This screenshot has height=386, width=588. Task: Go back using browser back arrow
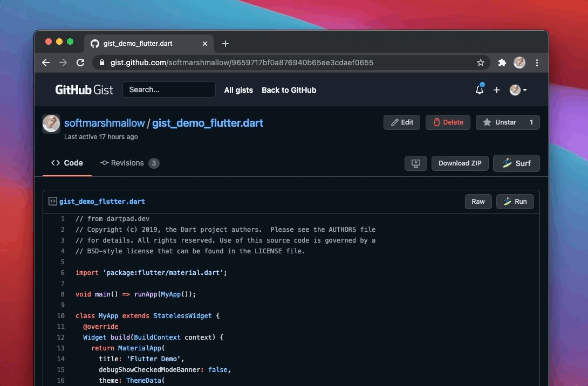click(46, 63)
